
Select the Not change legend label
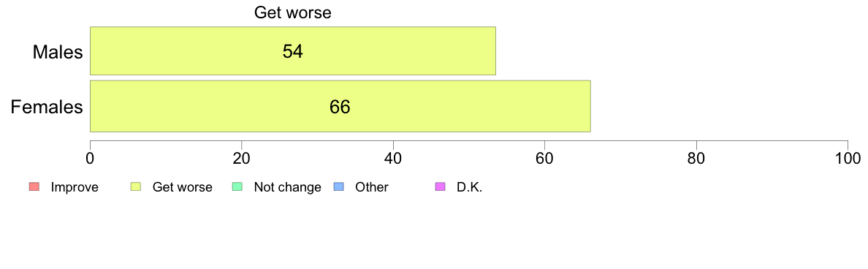point(287,187)
